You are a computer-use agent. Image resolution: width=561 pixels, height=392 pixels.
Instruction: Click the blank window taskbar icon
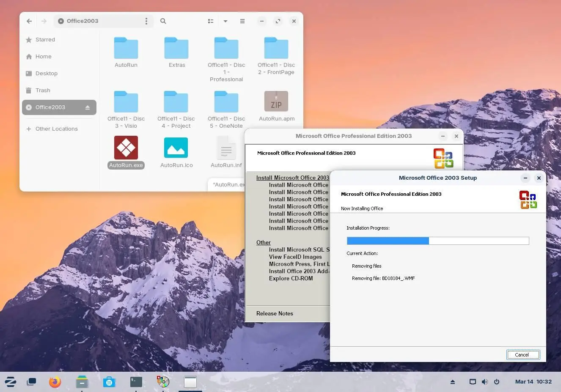[190, 382]
